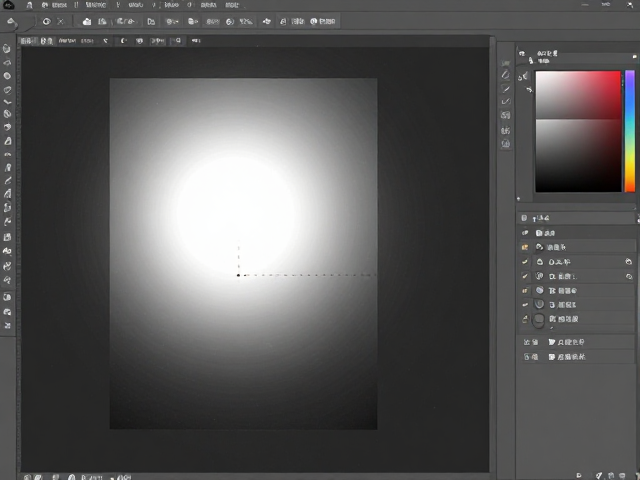Toggle the checkmark on the third layer row

525,262
